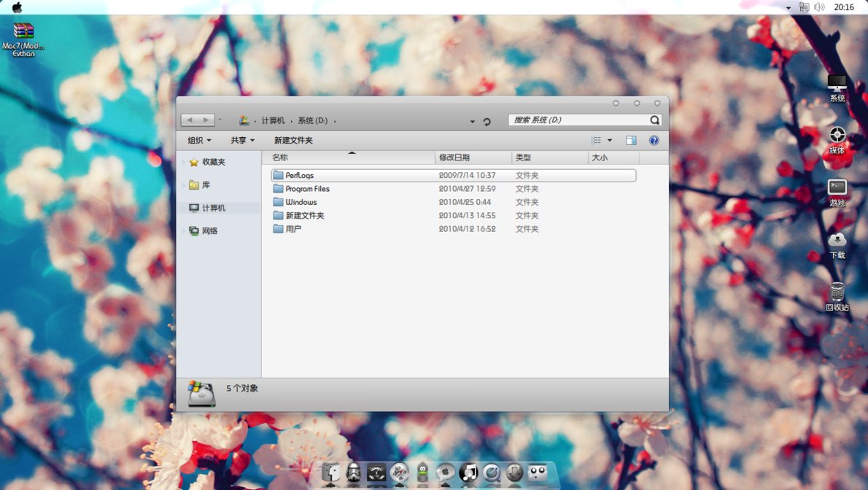Open the 共享 dropdown menu
Image resolution: width=868 pixels, height=490 pixels.
pyautogui.click(x=243, y=140)
